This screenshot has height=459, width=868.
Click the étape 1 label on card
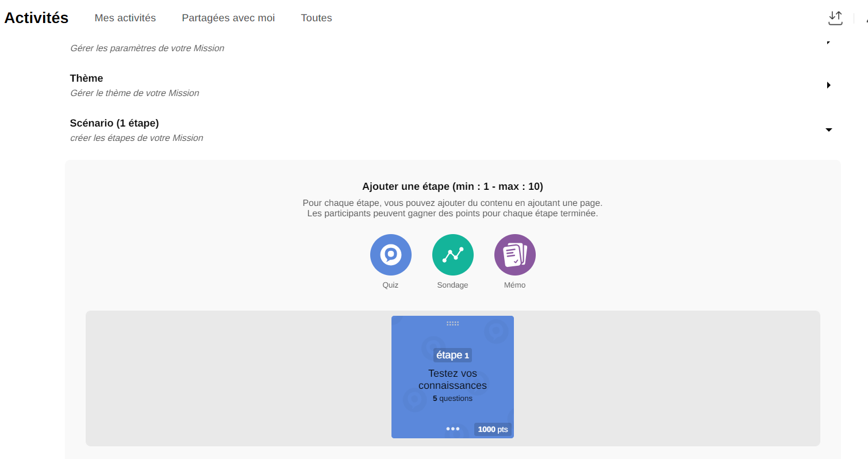coord(452,355)
